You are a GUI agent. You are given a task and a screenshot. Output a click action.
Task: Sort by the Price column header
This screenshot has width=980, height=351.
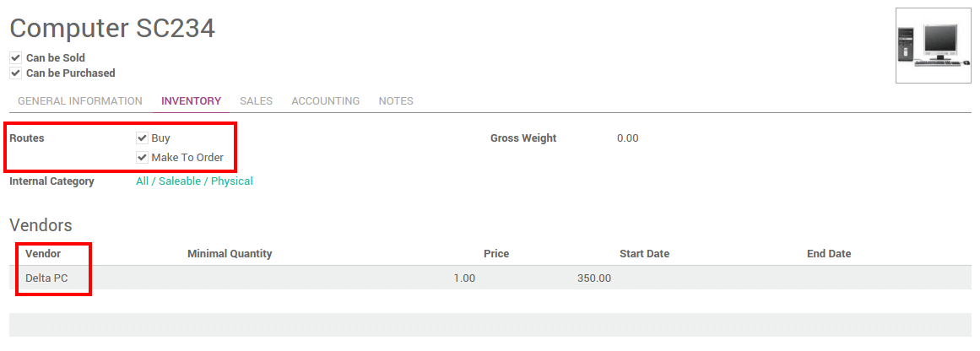pos(496,254)
